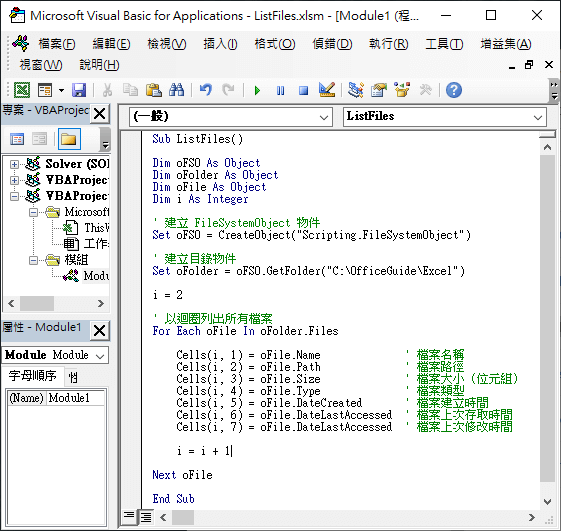Collapse the 模組 folder node

(33, 260)
